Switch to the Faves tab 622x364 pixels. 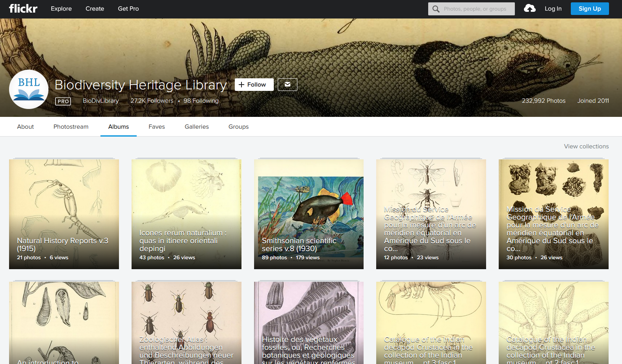click(157, 127)
